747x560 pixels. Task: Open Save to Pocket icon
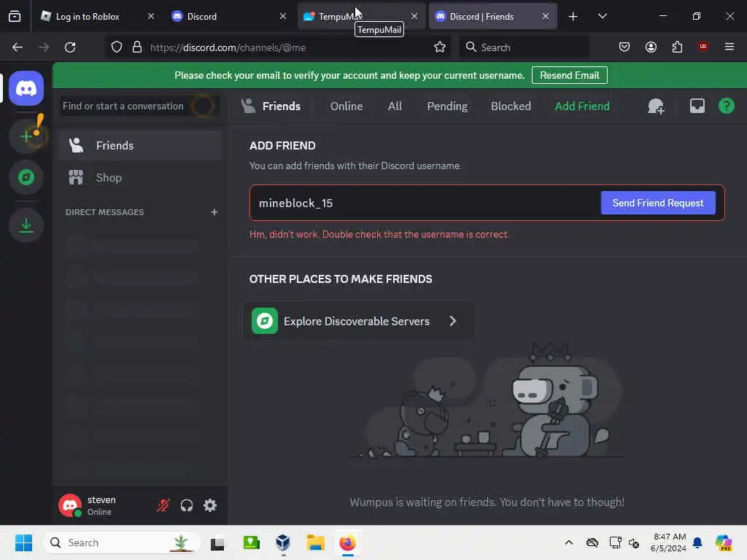tap(624, 47)
